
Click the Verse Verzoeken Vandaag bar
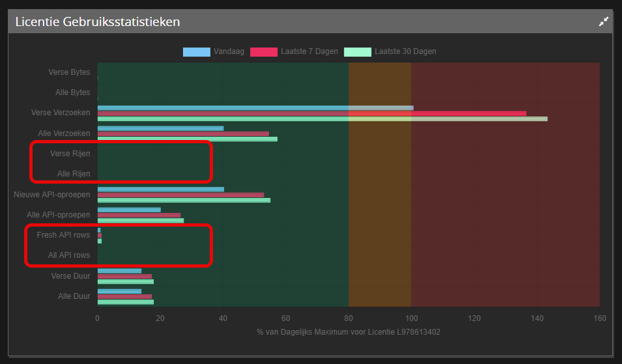pos(255,107)
